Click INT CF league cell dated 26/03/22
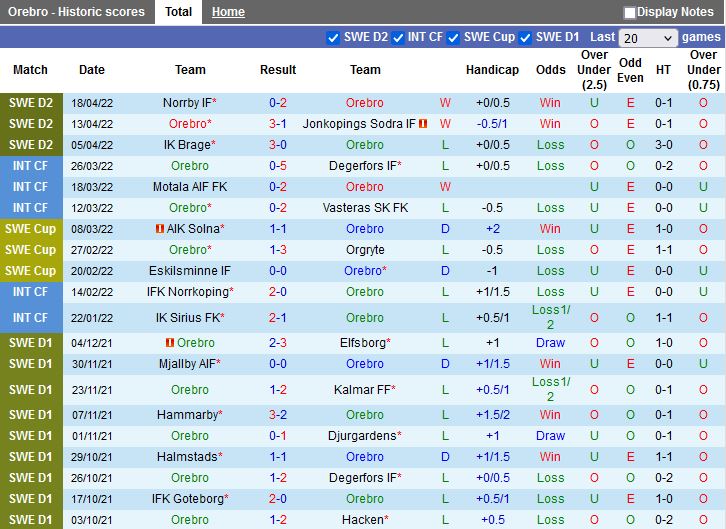This screenshot has height=529, width=726. point(31,166)
